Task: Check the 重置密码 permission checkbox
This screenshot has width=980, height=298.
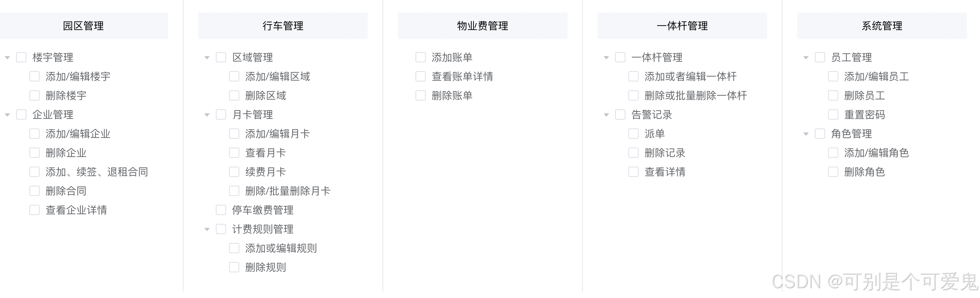Action: click(833, 114)
